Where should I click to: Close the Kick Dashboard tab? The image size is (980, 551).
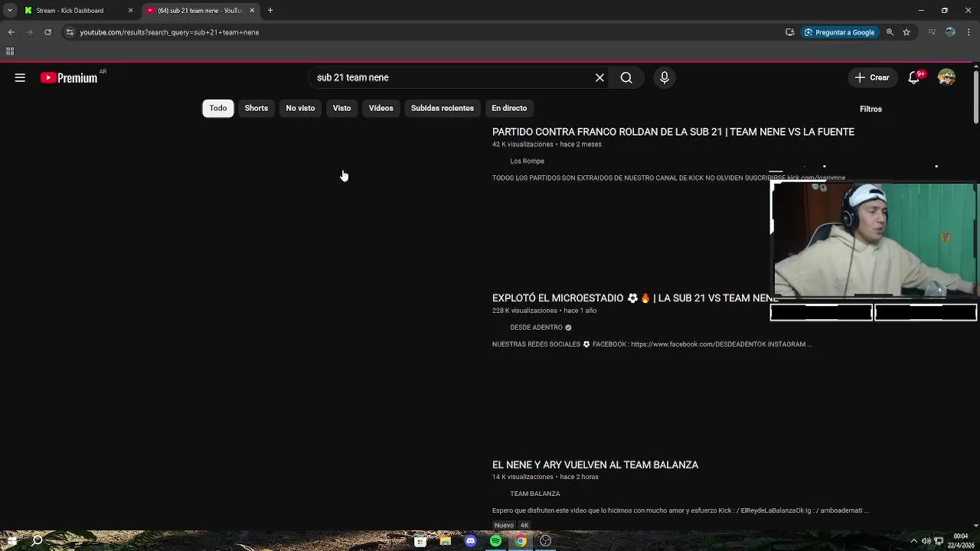pyautogui.click(x=130, y=11)
